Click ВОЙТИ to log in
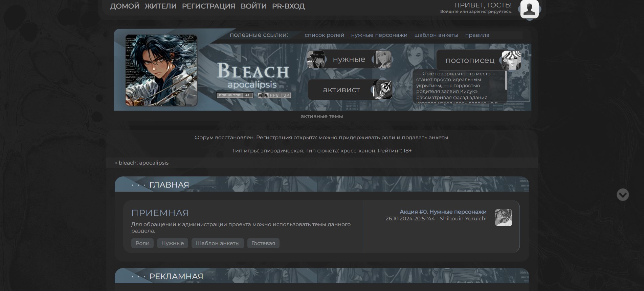 [254, 6]
